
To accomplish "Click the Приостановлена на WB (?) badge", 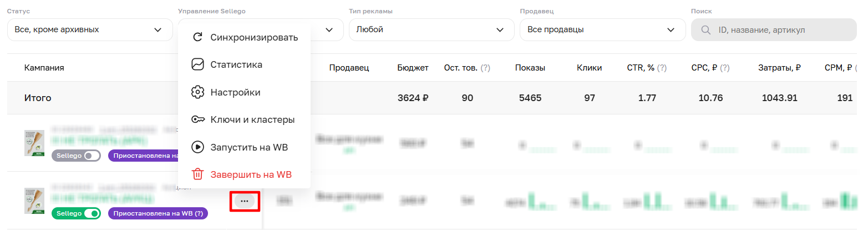I will pos(158,213).
